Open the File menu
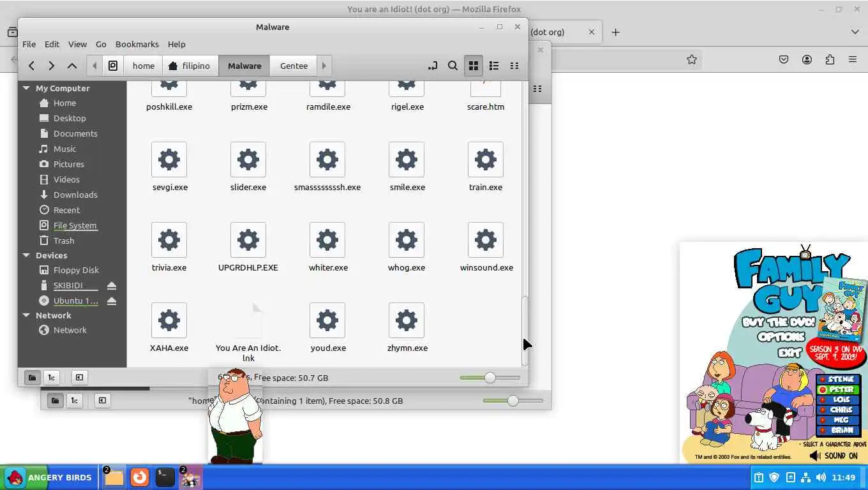868x490 pixels. [x=29, y=44]
